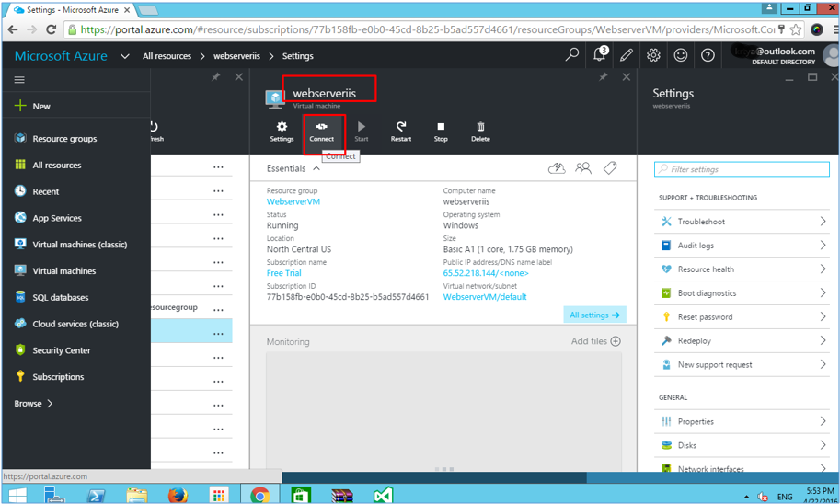Open PowerShell from the taskbar
The image size is (840, 504).
97,495
